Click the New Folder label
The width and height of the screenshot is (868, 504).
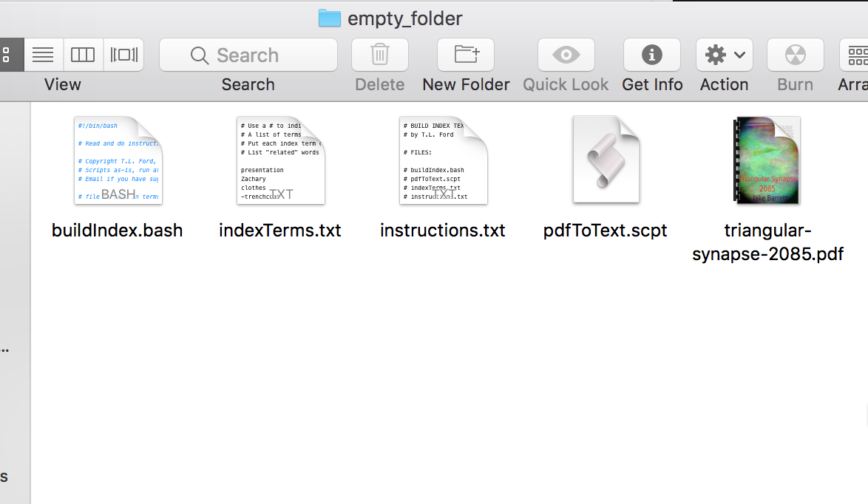click(466, 85)
